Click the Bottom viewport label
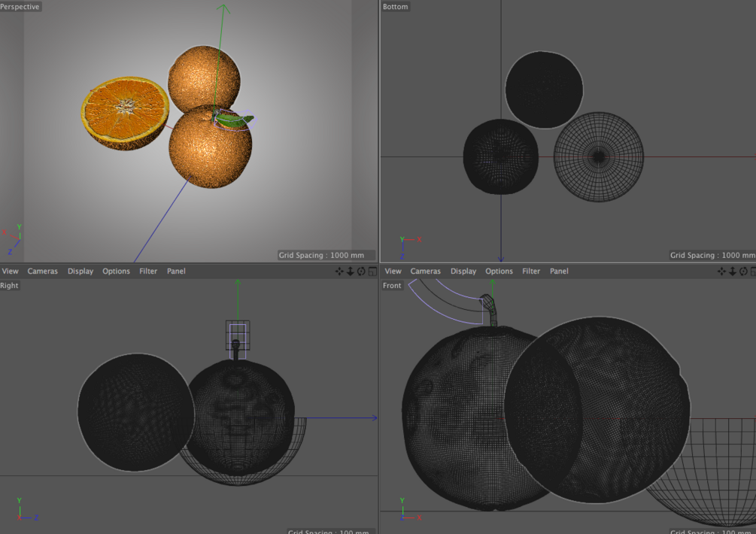This screenshot has height=534, width=756. click(x=396, y=7)
